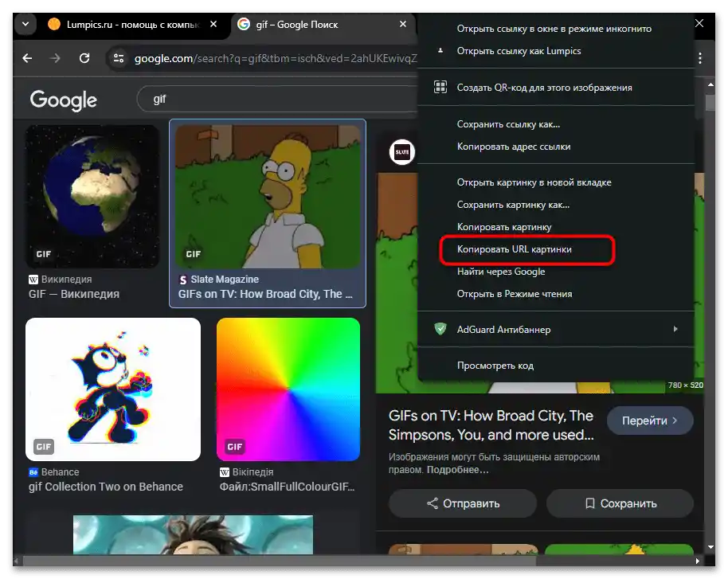Click the vertical scrollbar thumb
This screenshot has width=728, height=579.
(710, 103)
